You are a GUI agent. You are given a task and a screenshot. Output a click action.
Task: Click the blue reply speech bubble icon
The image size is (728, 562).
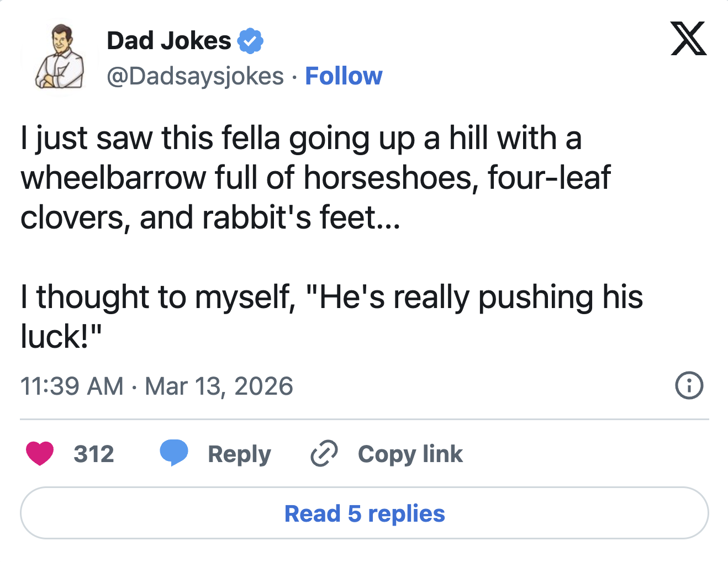[x=174, y=453]
